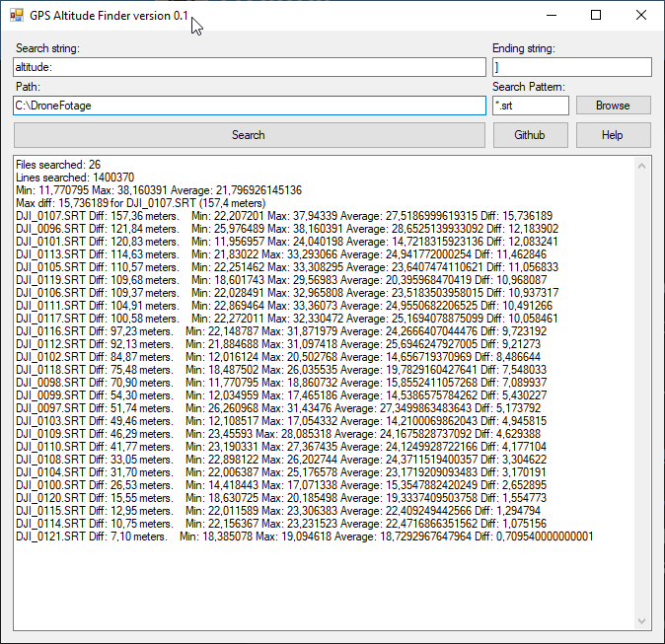Viewport: 665px width, 644px height.
Task: Click the 'Files searched: 26' line
Action: click(58, 165)
